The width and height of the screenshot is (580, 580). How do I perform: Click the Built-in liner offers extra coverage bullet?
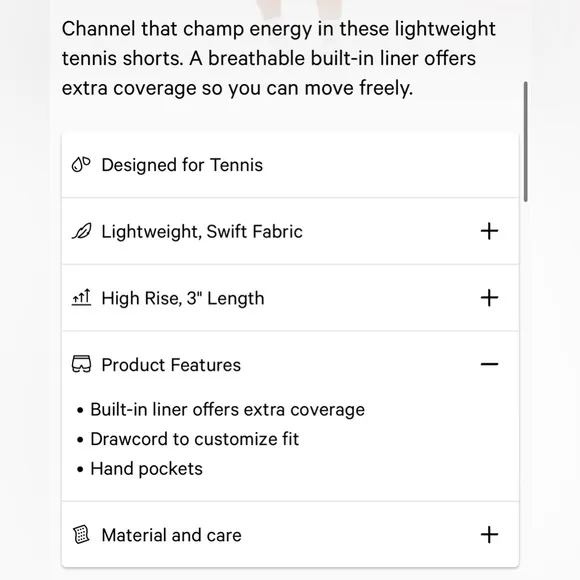point(227,409)
